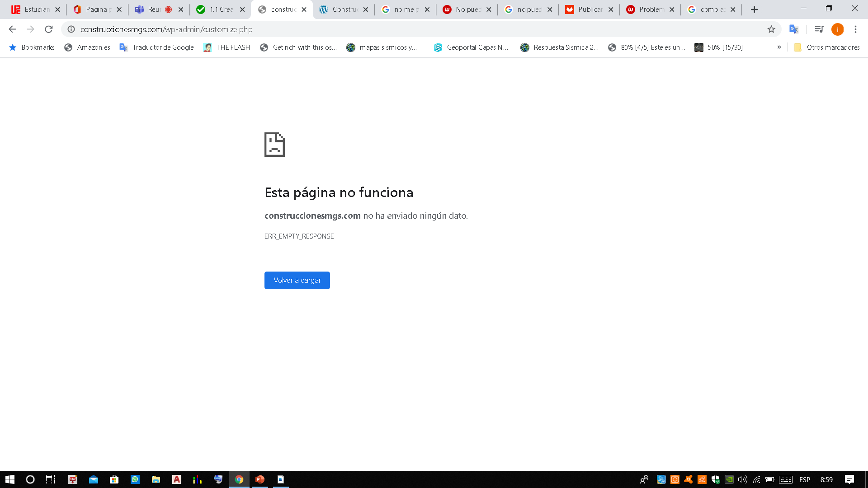Open AutoCAD icon in taskbar
Viewport: 868px width, 488px height.
[x=177, y=479]
